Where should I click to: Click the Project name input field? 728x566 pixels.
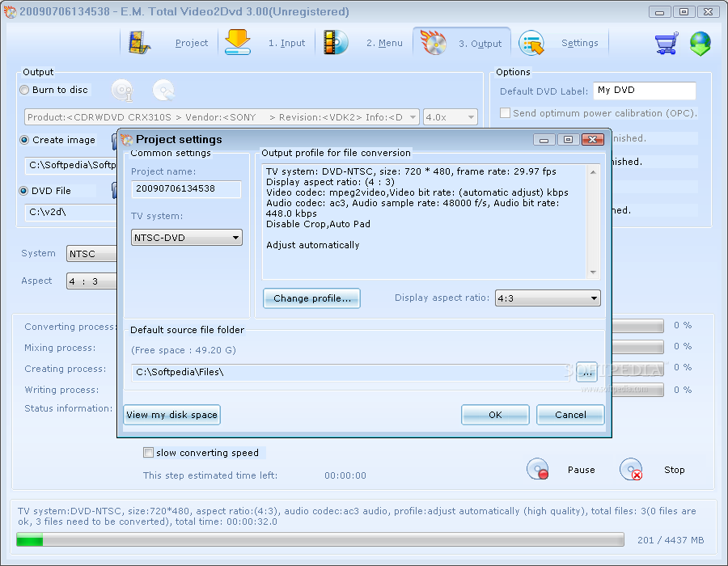[186, 189]
